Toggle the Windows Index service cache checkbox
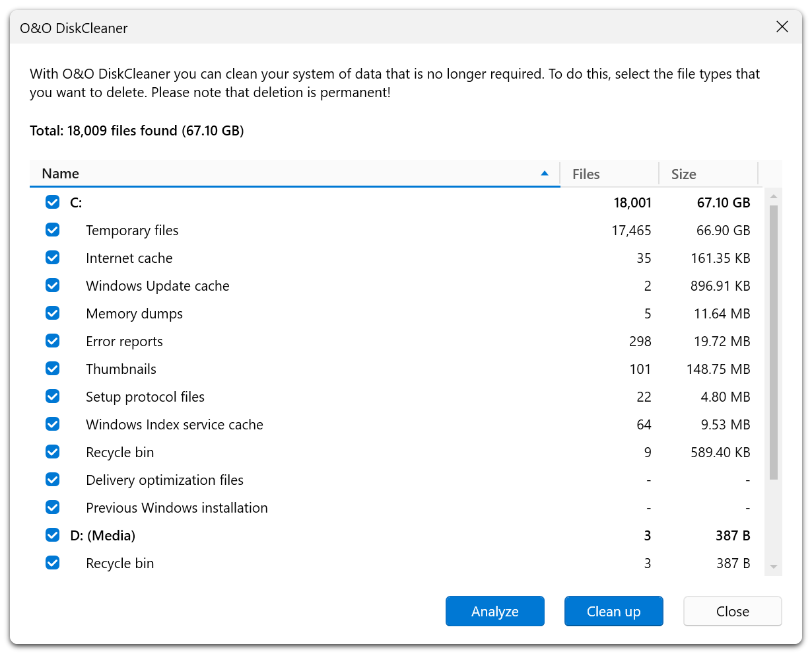The width and height of the screenshot is (812, 654). tap(52, 424)
